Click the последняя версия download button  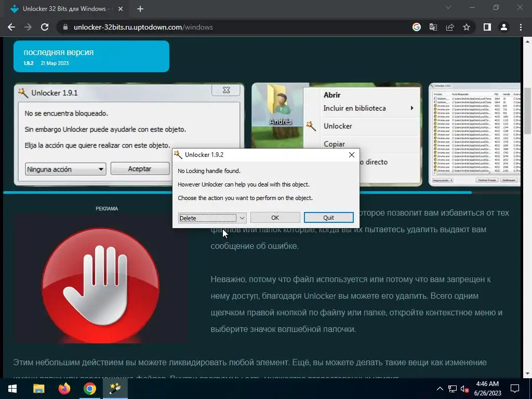[x=91, y=56]
